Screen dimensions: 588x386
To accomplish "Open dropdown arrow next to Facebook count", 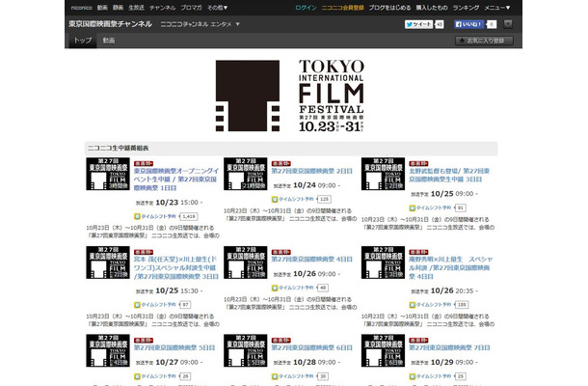I will tap(508, 24).
